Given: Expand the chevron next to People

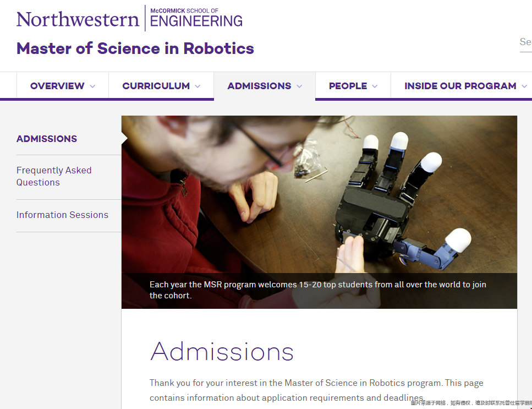Looking at the screenshot, I should [375, 86].
